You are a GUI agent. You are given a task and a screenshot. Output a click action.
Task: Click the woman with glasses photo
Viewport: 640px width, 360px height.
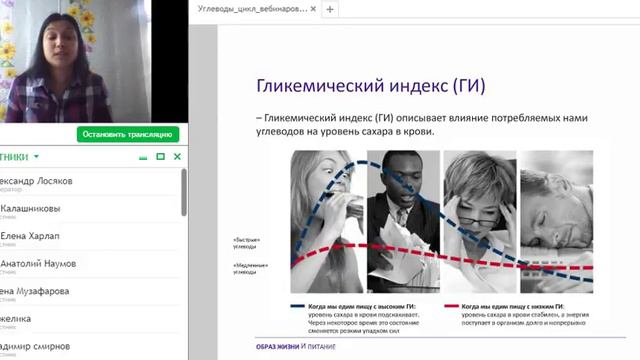click(480, 222)
